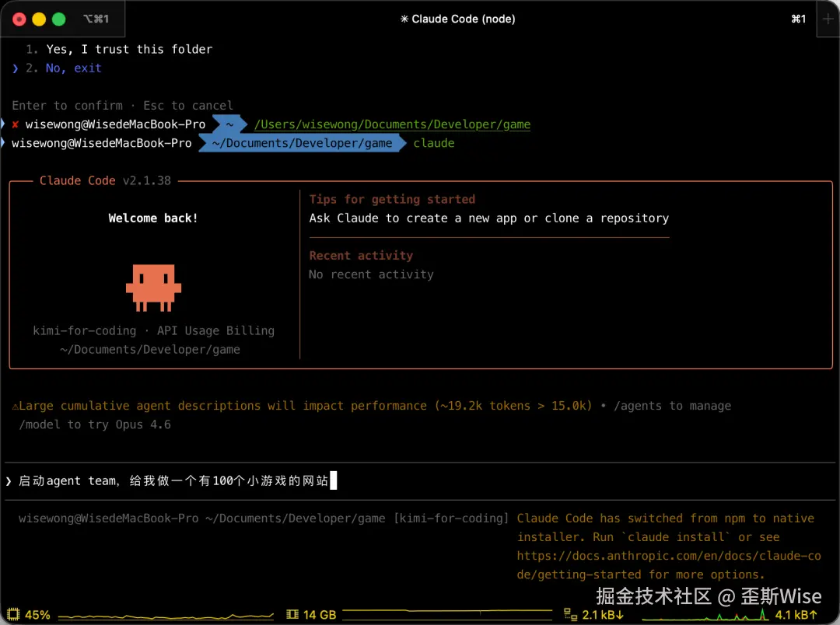Click the orange Claude Code mascot pixel icon
The width and height of the screenshot is (840, 625).
153,288
